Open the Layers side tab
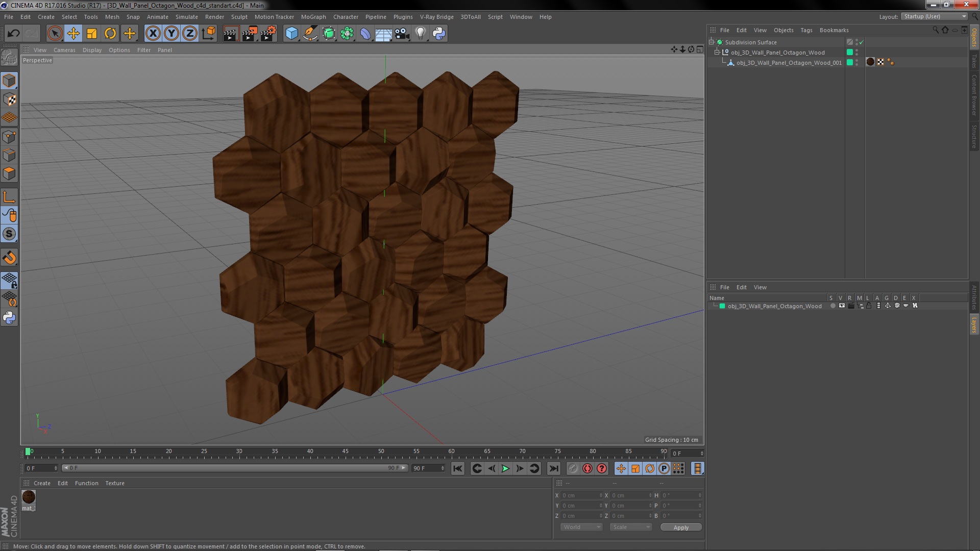This screenshot has width=980, height=551. [x=974, y=324]
